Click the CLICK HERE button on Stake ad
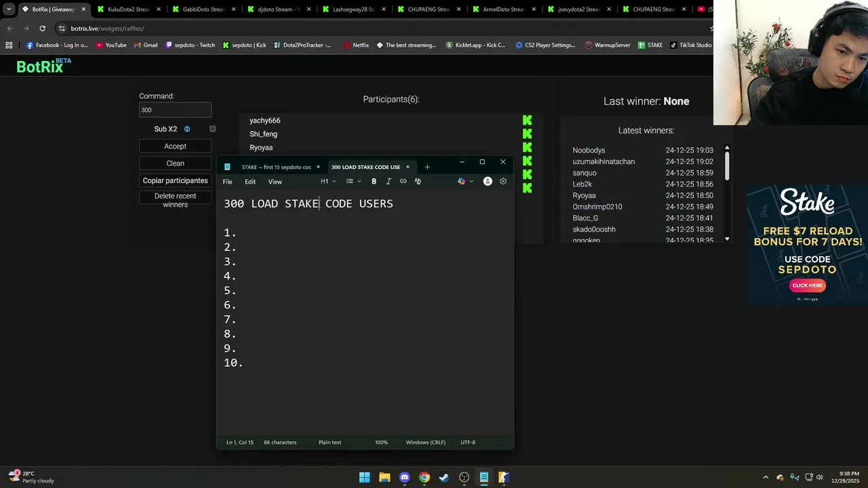 [x=807, y=285]
